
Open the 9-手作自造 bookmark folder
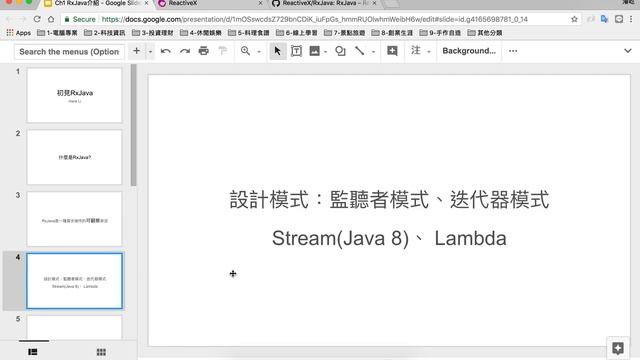pyautogui.click(x=440, y=33)
